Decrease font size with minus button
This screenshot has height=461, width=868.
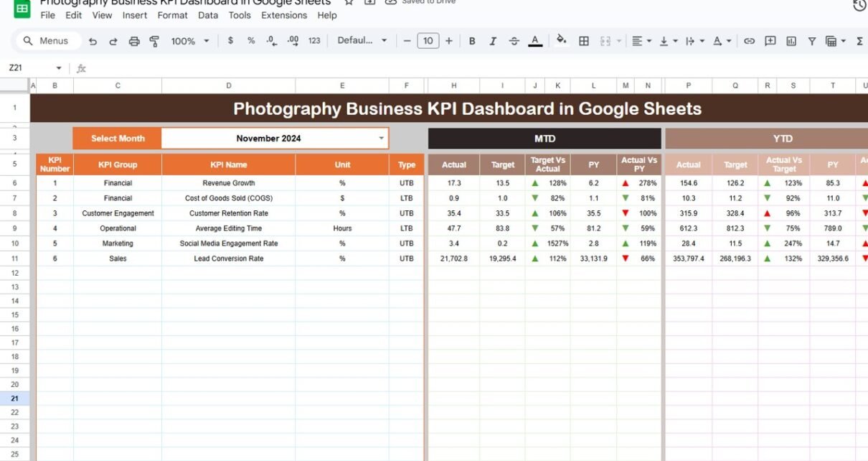(407, 41)
